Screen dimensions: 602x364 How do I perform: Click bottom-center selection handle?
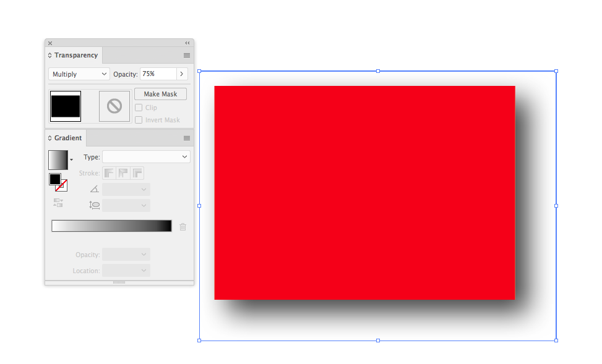(x=378, y=341)
